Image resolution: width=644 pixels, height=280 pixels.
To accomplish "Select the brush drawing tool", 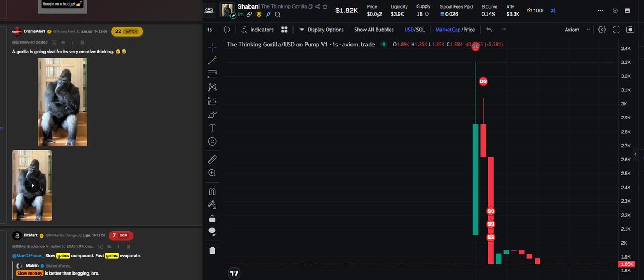I will pos(212,114).
